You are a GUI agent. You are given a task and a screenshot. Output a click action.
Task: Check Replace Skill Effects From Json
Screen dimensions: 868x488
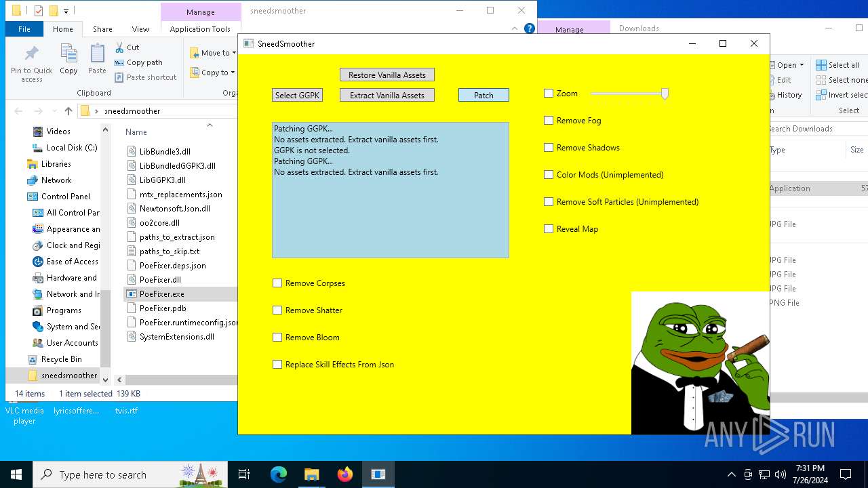coord(277,365)
